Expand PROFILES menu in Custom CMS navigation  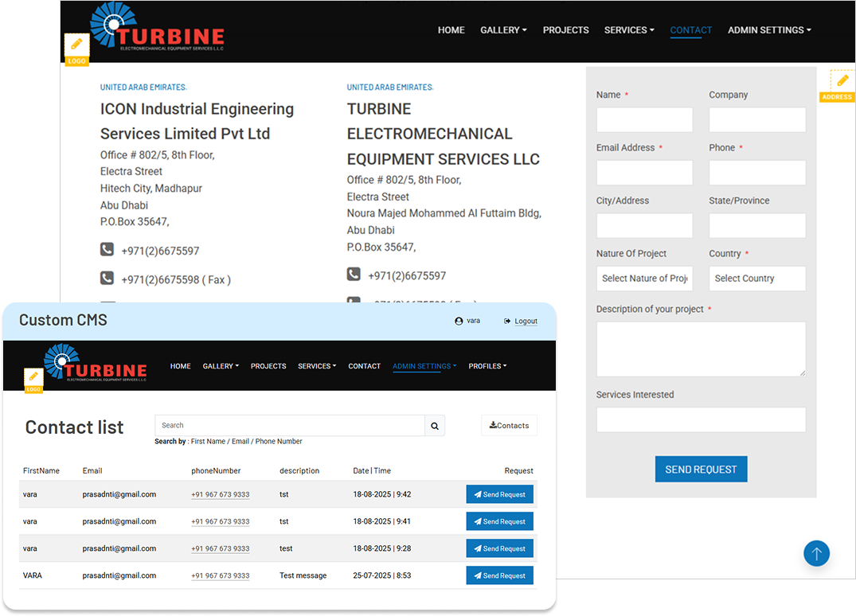(x=487, y=366)
